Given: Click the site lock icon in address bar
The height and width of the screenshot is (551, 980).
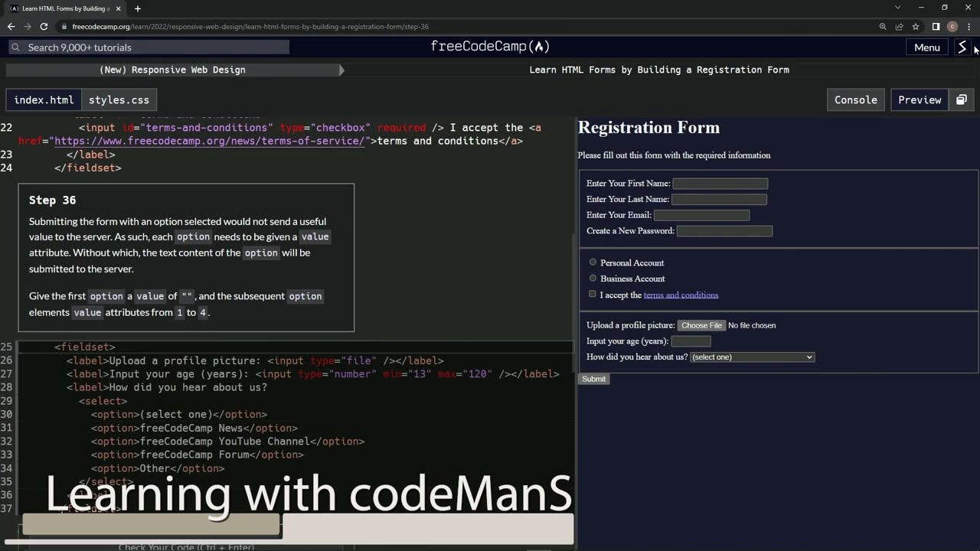Looking at the screenshot, I should [x=65, y=26].
